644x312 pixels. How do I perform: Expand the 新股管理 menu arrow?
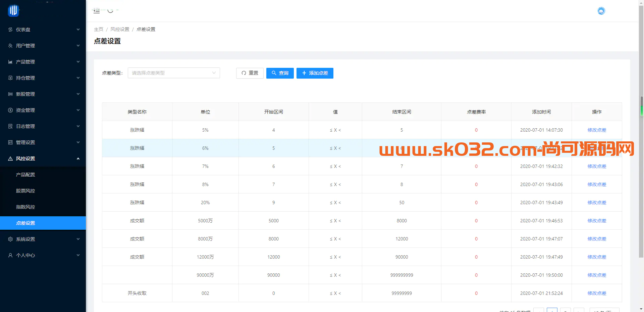click(x=78, y=94)
